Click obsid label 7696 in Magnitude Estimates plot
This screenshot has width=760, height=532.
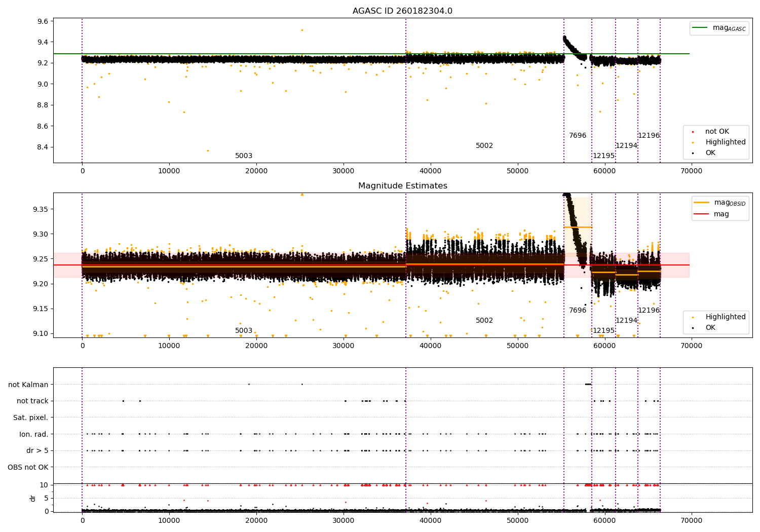coord(578,311)
